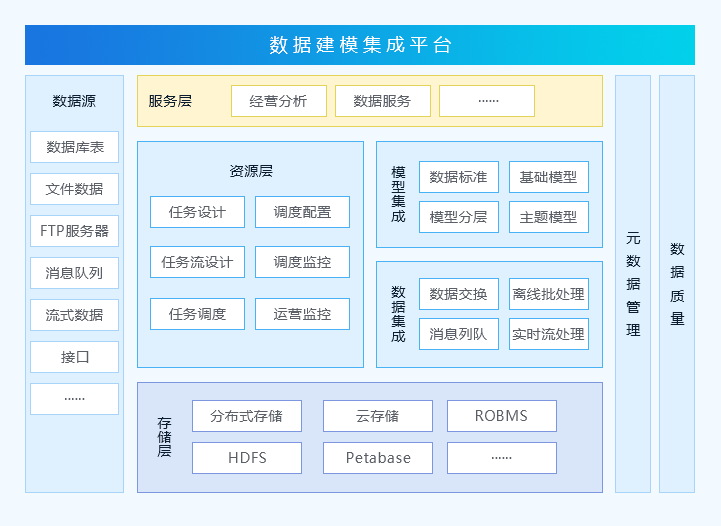
Task: Click the 数据集成 vertical label
Action: (398, 314)
